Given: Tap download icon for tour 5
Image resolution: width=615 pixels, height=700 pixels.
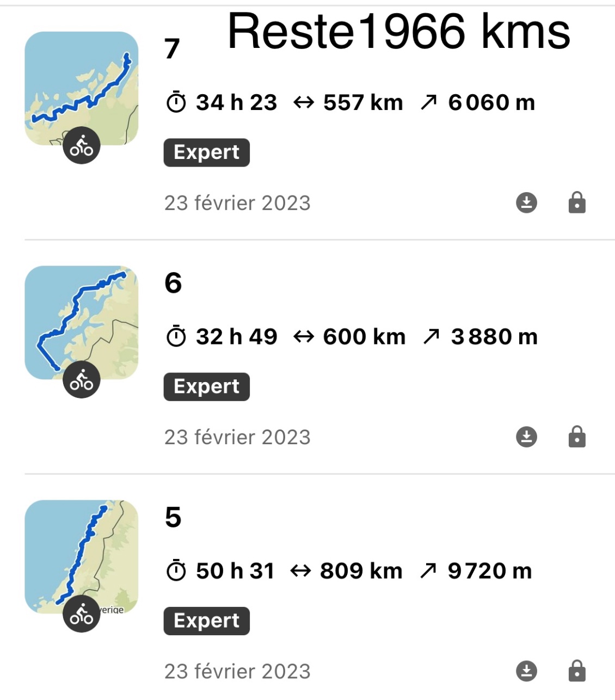Looking at the screenshot, I should point(526,671).
